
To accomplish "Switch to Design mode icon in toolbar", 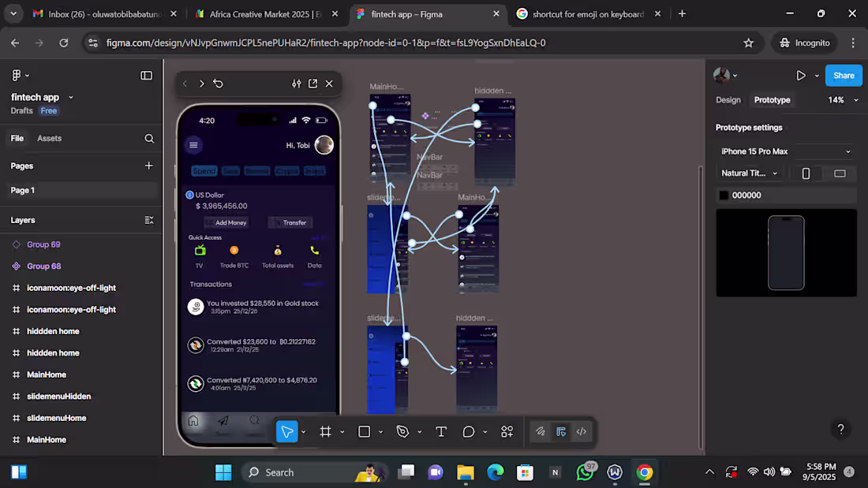I will [x=561, y=431].
